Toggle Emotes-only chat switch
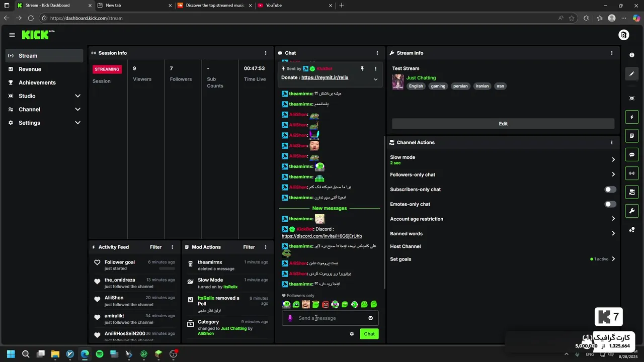 [610, 204]
